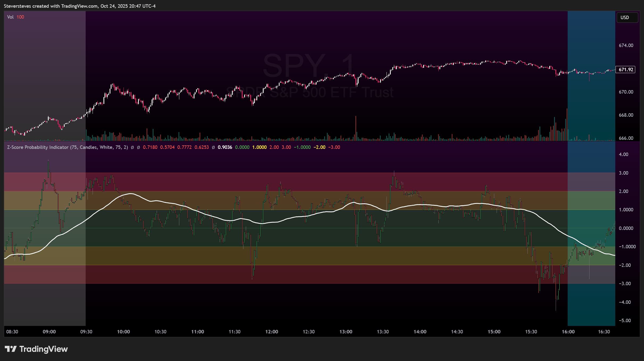Click the yellow 1.0000 legend value
Screen dimensions: 644x361
pyautogui.click(x=259, y=147)
